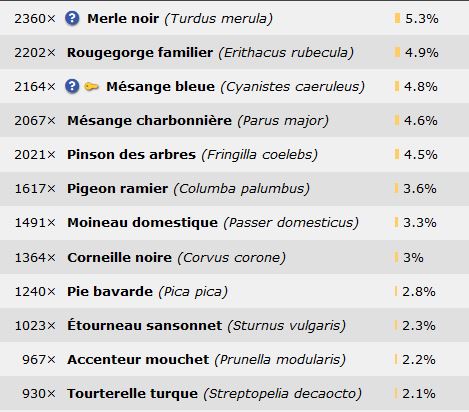This screenshot has width=469, height=412.
Task: Click the yellow key icon next to Mésange bleue
Action: point(91,87)
